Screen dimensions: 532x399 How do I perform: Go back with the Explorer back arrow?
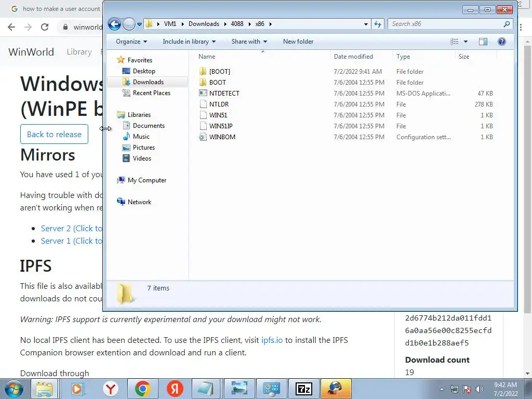coord(114,24)
